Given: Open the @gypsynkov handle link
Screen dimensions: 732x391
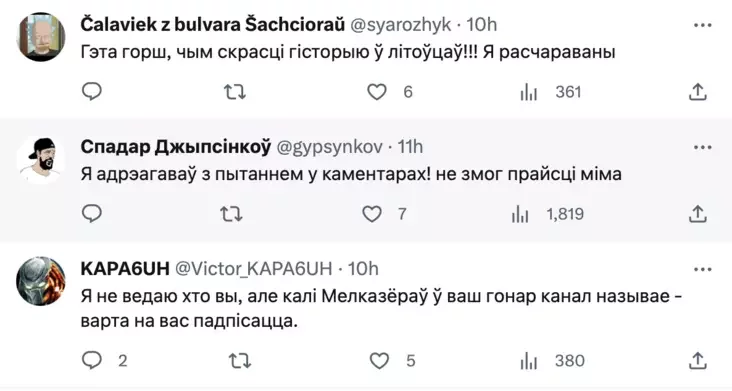Looking at the screenshot, I should tap(330, 147).
